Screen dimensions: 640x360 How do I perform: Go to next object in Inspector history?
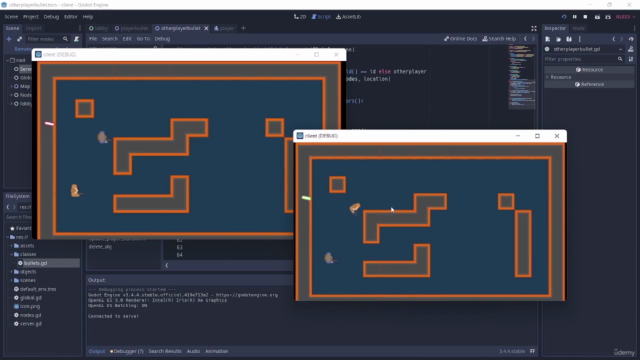[622, 39]
